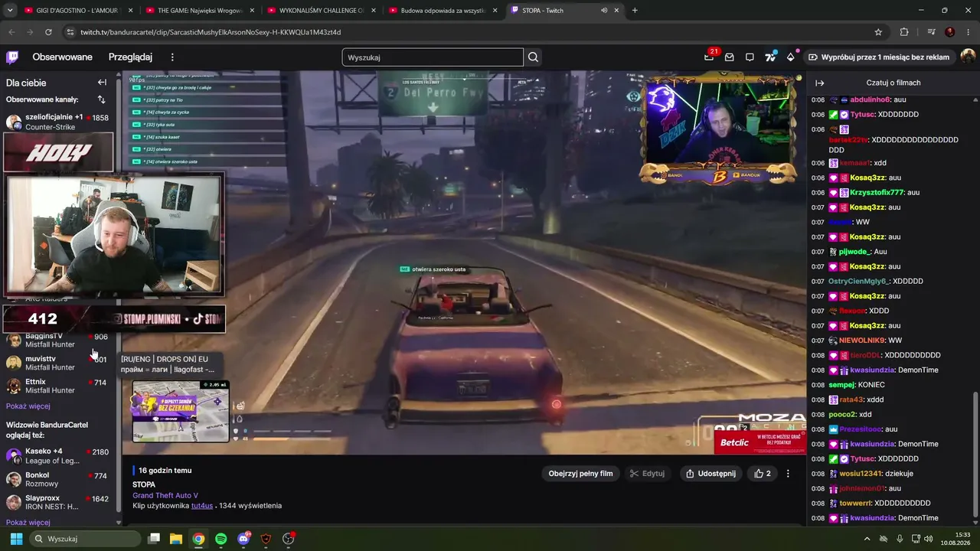Image resolution: width=980 pixels, height=551 pixels.
Task: Open the three-dot menu beside Przeglądaj
Action: click(x=172, y=57)
